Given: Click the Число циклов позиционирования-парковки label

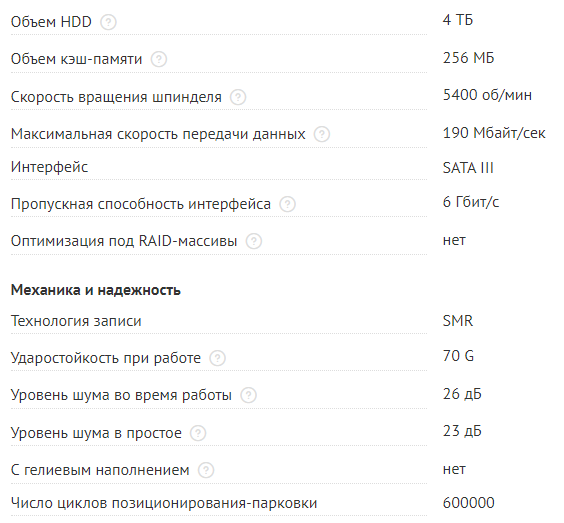Looking at the screenshot, I should pos(164,503).
